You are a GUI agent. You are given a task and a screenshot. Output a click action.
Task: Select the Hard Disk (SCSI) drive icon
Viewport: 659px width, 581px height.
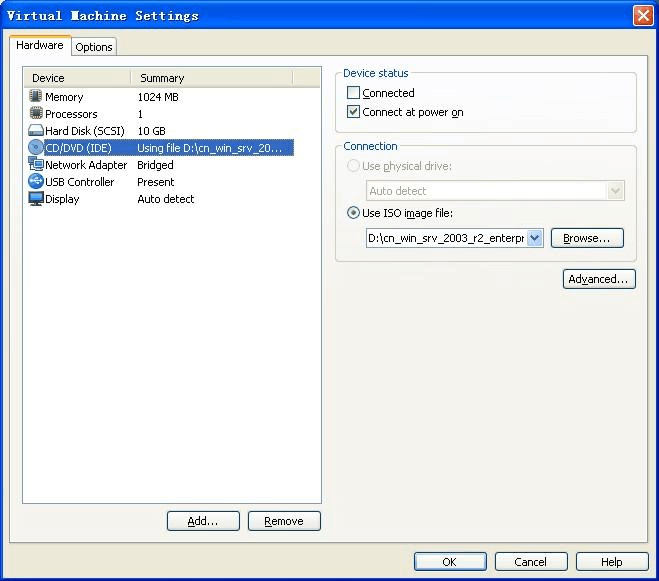click(36, 131)
